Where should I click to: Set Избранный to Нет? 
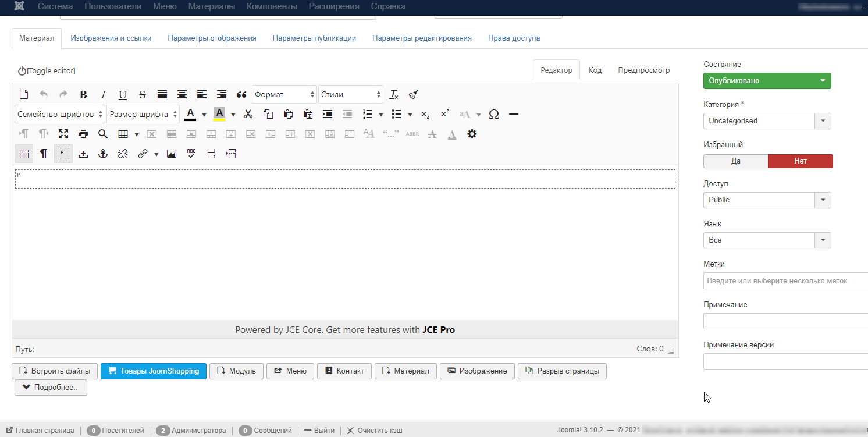[800, 161]
